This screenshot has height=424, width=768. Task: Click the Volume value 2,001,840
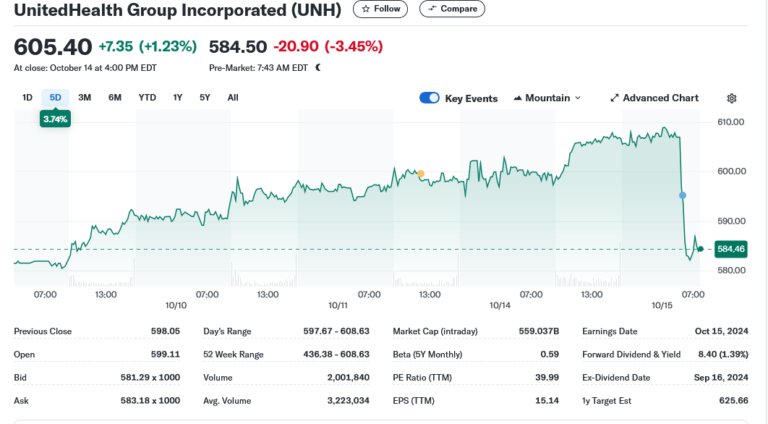click(348, 377)
